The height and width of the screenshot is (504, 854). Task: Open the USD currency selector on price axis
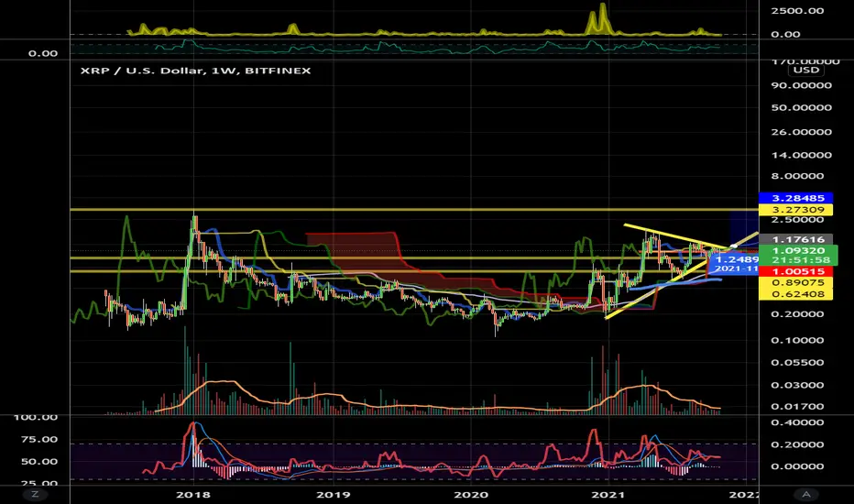click(x=806, y=71)
